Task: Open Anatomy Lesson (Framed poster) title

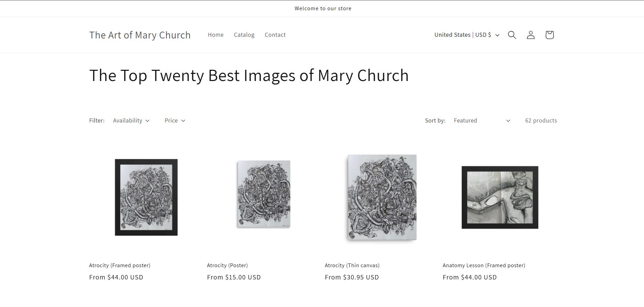Action: pyautogui.click(x=484, y=265)
